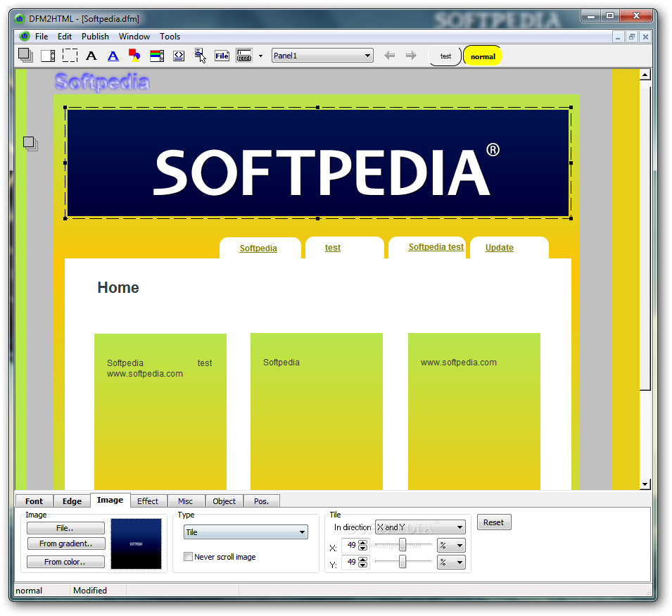Click the purple Softpedia title text
Image resolution: width=672 pixels, height=616 pixels.
[x=102, y=82]
